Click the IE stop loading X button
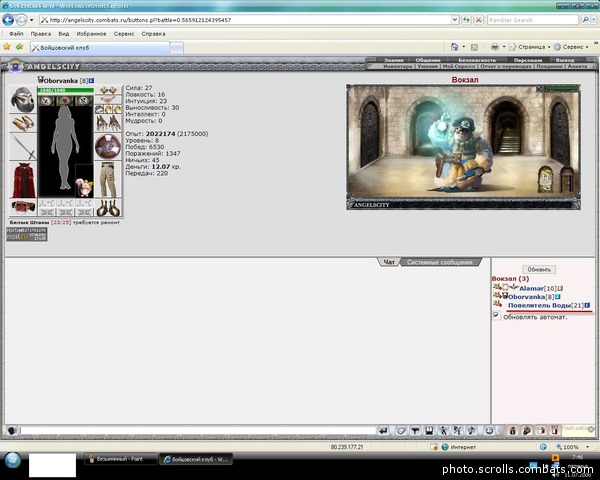600x480 pixels. coord(478,20)
